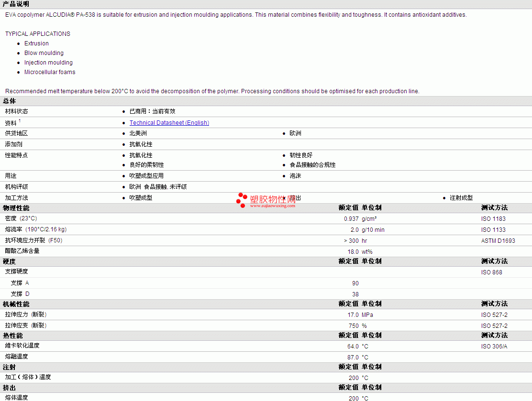Click the 机构评级 row label
Viewport: 532px width, 401px height.
[16, 187]
